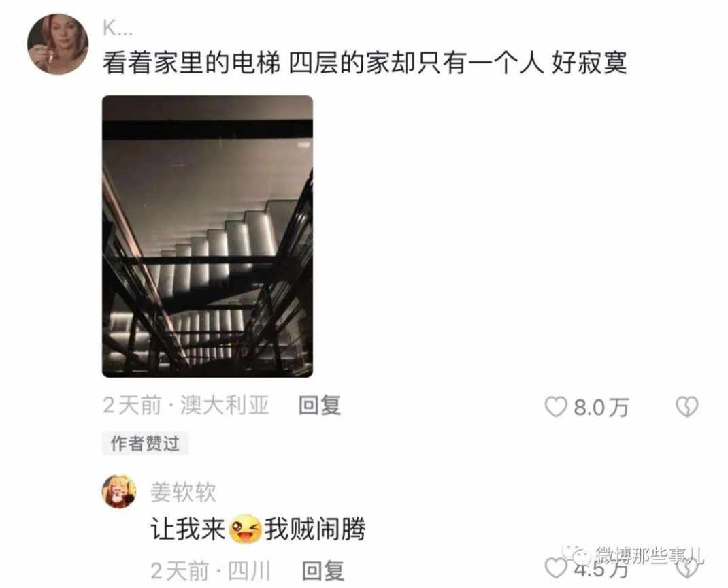The height and width of the screenshot is (588, 728).
Task: Select the reply text 让我来 我贼闹腾
Action: click(x=258, y=529)
